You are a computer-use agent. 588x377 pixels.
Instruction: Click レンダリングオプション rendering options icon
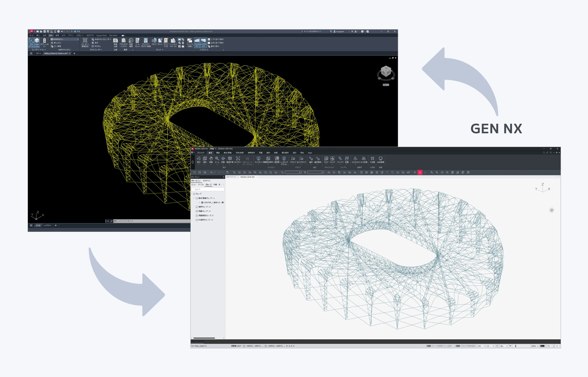pyautogui.click(x=284, y=161)
